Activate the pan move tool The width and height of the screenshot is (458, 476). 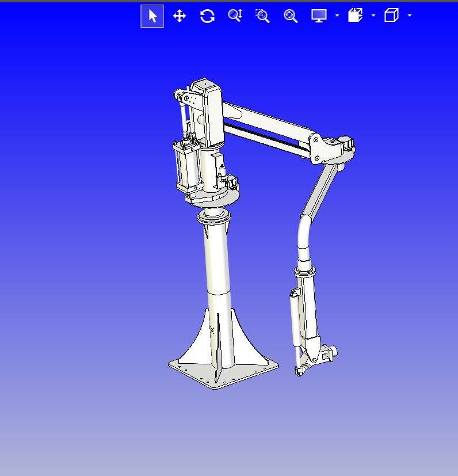(x=180, y=16)
